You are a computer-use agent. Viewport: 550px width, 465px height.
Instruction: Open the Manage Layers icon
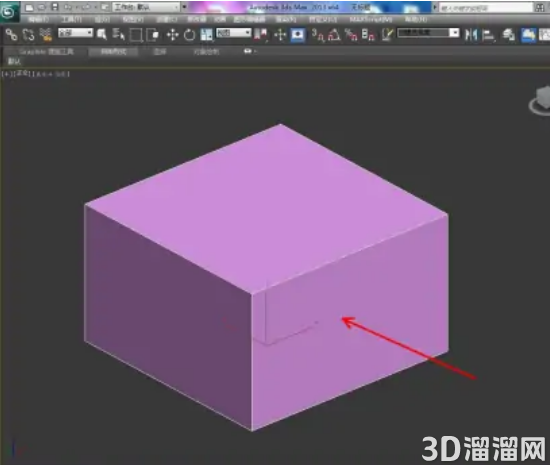coord(509,35)
